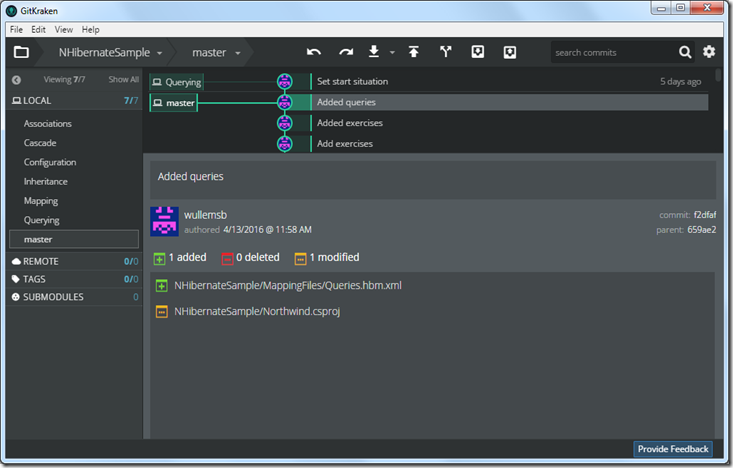
Task: Focus the search commits field
Action: pyautogui.click(x=613, y=52)
